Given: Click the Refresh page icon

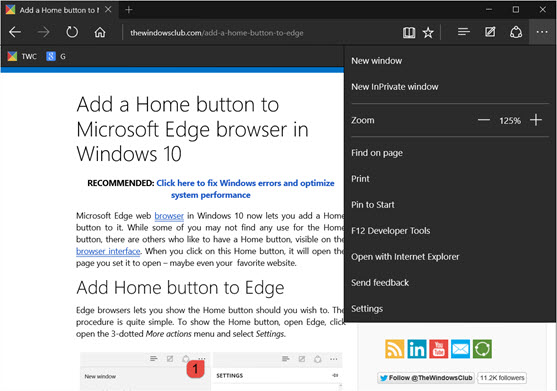Looking at the screenshot, I should pyautogui.click(x=72, y=32).
